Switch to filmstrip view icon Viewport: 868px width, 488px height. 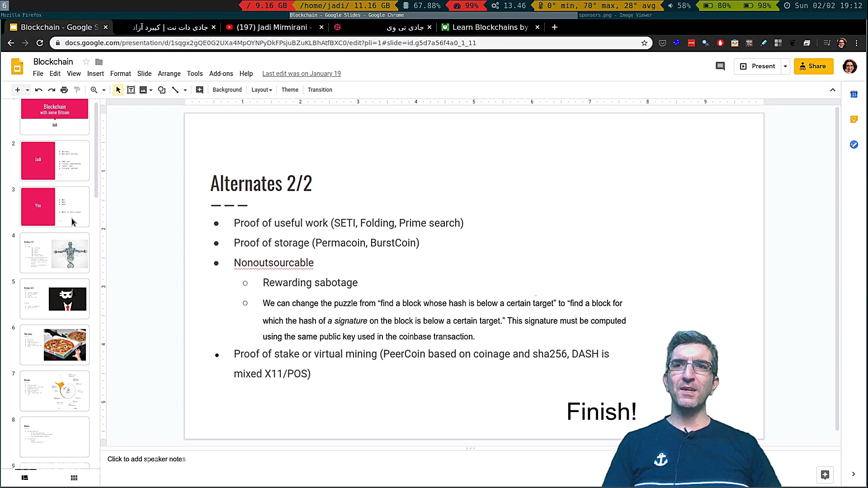point(25,478)
